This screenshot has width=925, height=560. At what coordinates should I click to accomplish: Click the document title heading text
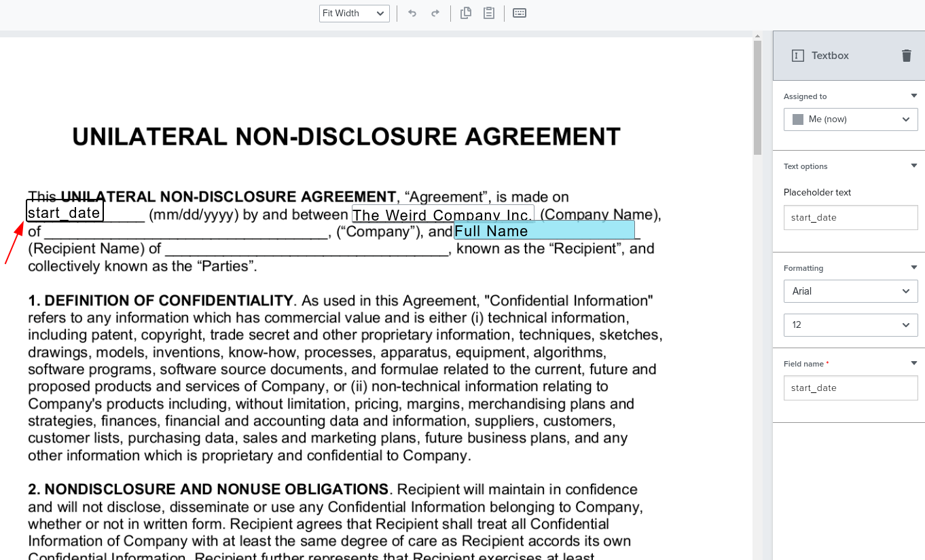(346, 137)
